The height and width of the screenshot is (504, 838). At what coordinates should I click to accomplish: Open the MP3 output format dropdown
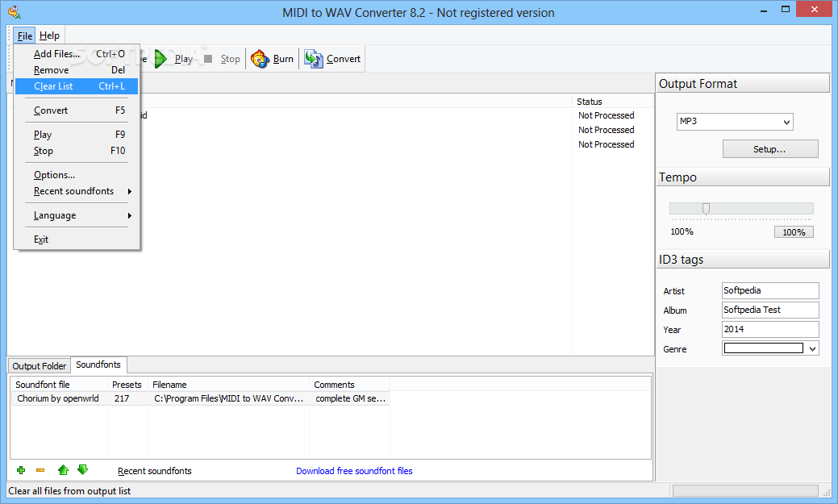click(x=734, y=121)
